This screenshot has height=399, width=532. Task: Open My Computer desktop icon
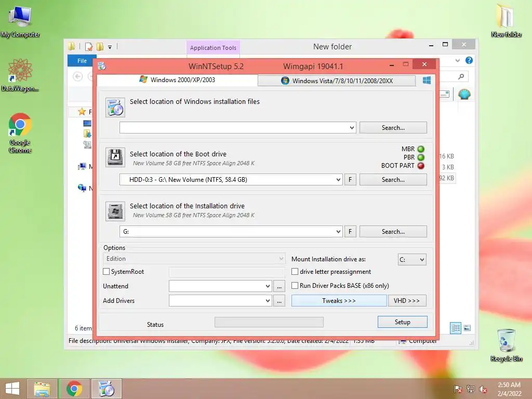click(20, 21)
